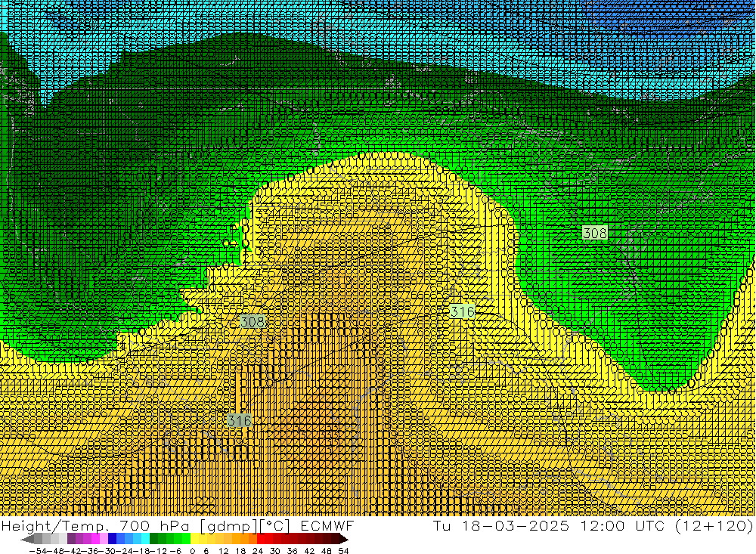Click the legend number '54' without minus
The height and width of the screenshot is (554, 756).
[343, 551]
